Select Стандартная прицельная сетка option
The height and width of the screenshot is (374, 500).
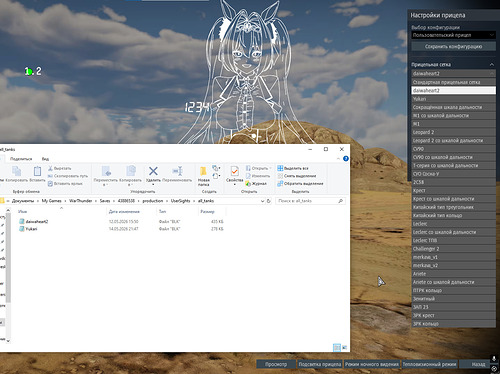coord(453,82)
